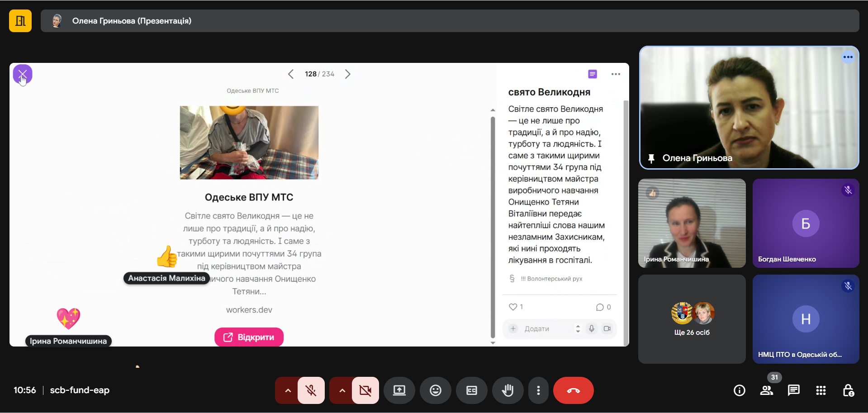Open post three-dot menu in Padlet panel
868x413 pixels.
tap(615, 74)
